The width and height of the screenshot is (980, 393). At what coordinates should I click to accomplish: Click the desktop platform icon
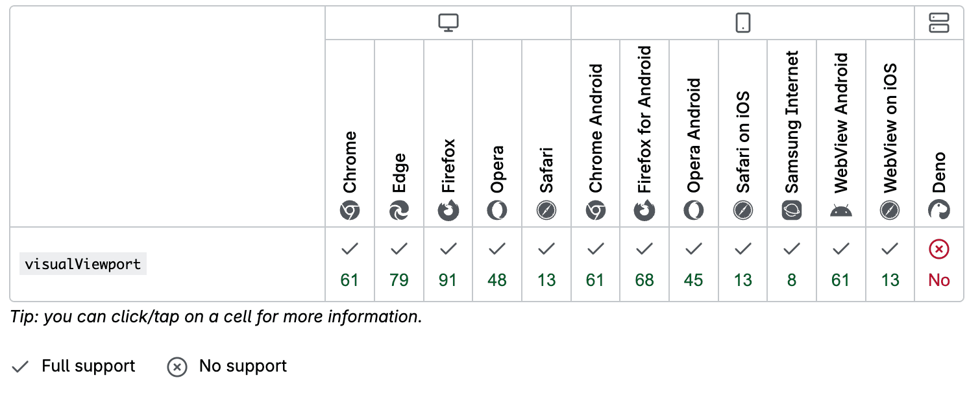pos(448,23)
